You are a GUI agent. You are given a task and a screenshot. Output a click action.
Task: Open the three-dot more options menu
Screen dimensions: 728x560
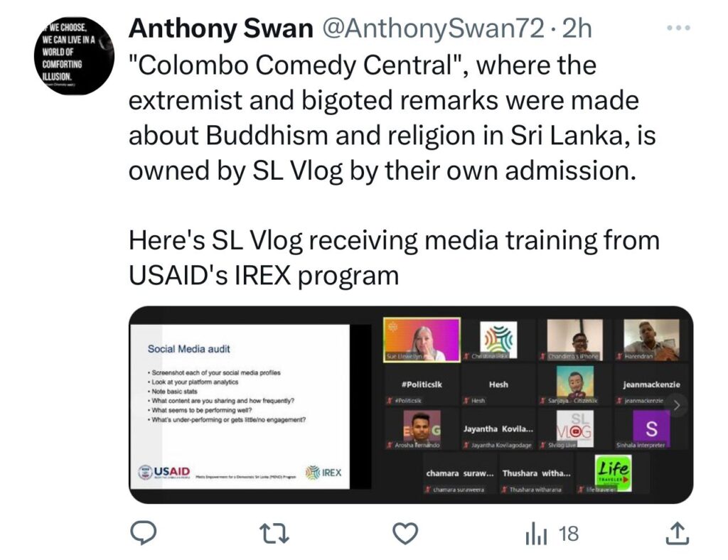pyautogui.click(x=678, y=28)
